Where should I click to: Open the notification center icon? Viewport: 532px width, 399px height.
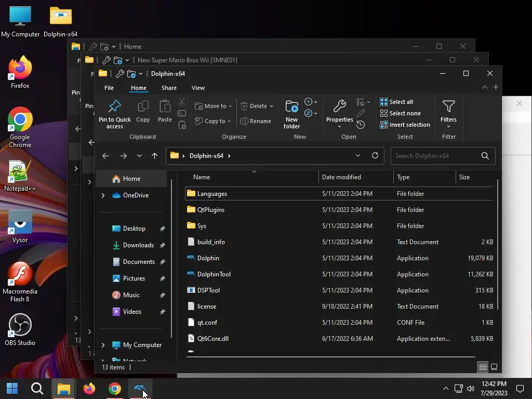click(520, 389)
